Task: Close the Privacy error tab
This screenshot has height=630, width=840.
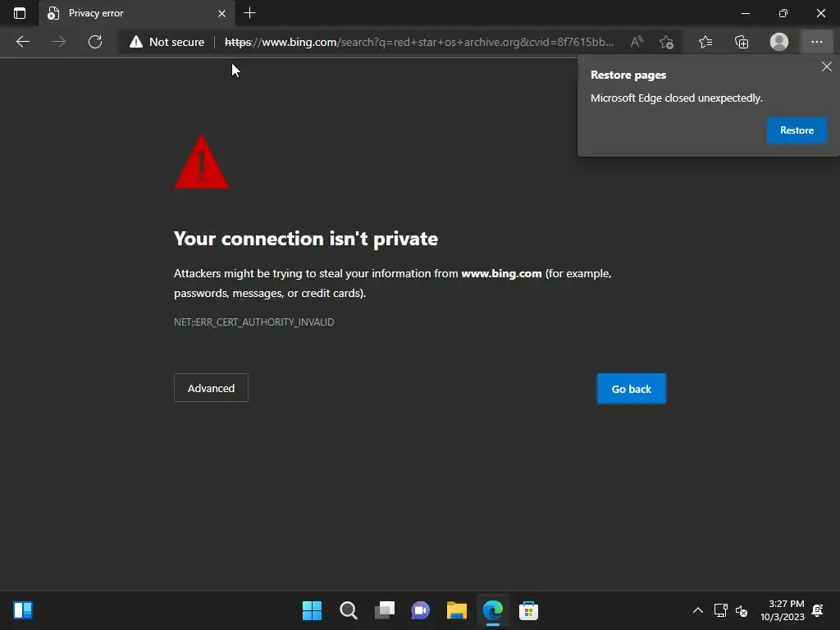Action: point(221,13)
